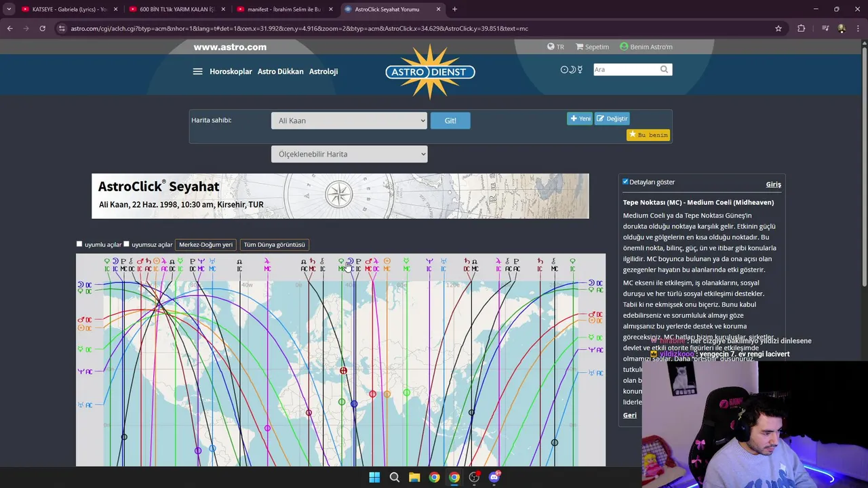868x488 pixels.
Task: Enable the uyumlu açılar checkbox
Action: click(x=79, y=244)
